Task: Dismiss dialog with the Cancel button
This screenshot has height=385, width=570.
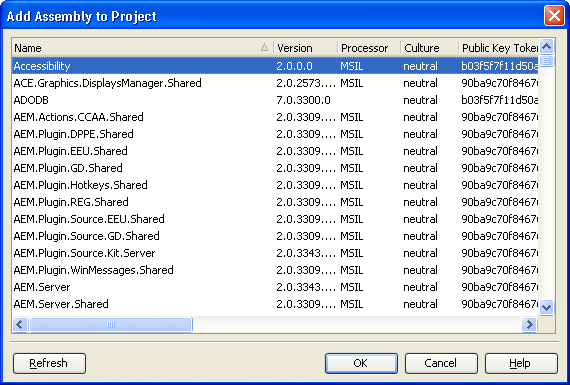Action: pos(441,363)
